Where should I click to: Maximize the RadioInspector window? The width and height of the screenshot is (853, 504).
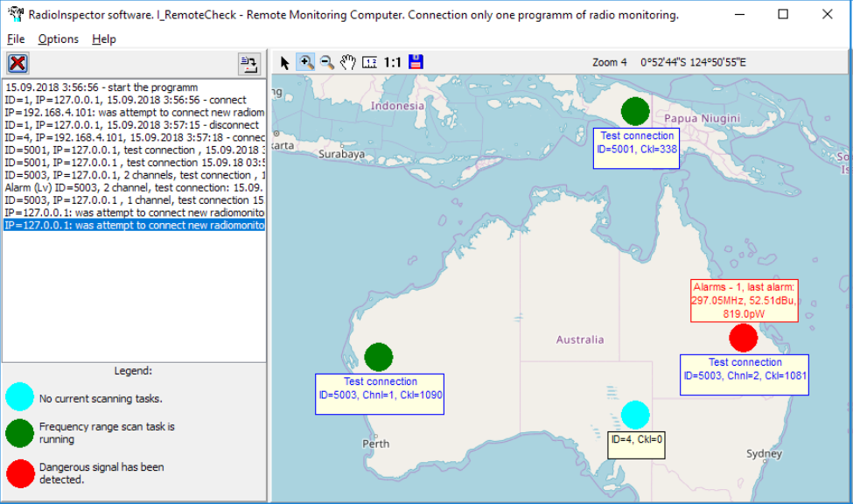783,14
